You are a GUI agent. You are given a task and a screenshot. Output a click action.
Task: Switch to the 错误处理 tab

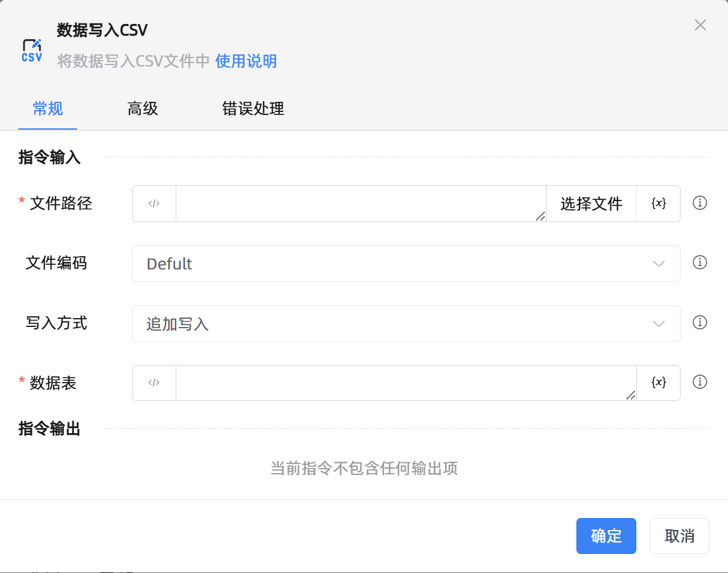point(253,109)
